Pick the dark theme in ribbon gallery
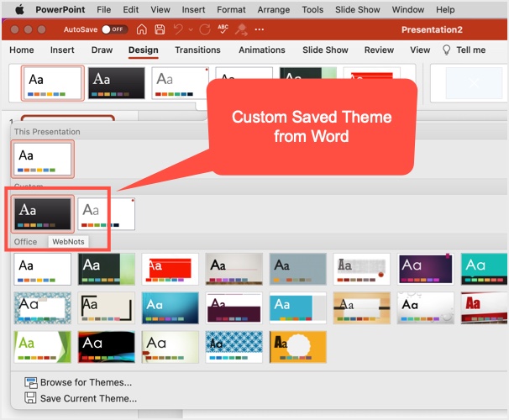 tap(117, 83)
